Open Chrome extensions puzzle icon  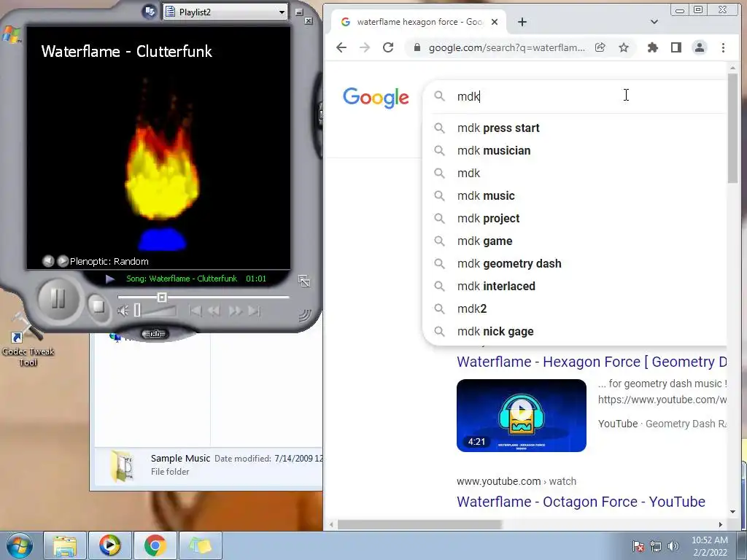coord(653,47)
